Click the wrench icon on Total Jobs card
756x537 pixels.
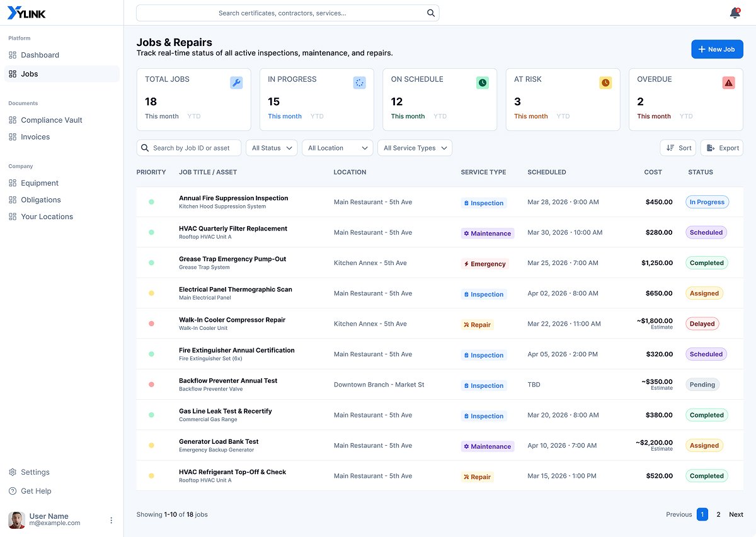[236, 82]
